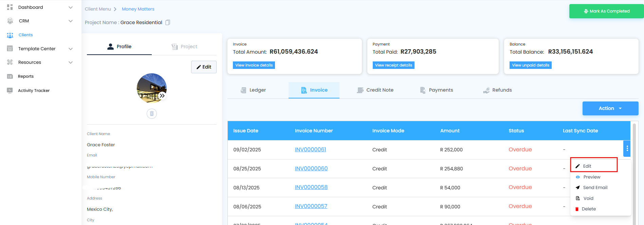The image size is (644, 225).
Task: Click View unpaid details button
Action: (x=531, y=65)
